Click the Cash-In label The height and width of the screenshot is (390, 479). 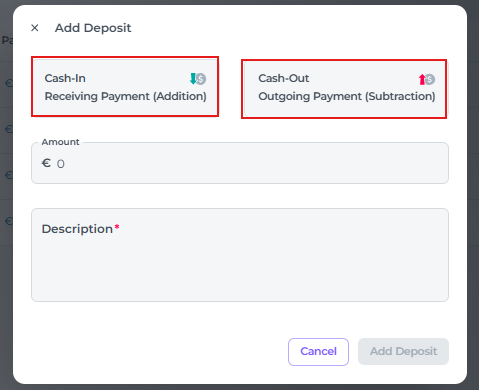65,78
